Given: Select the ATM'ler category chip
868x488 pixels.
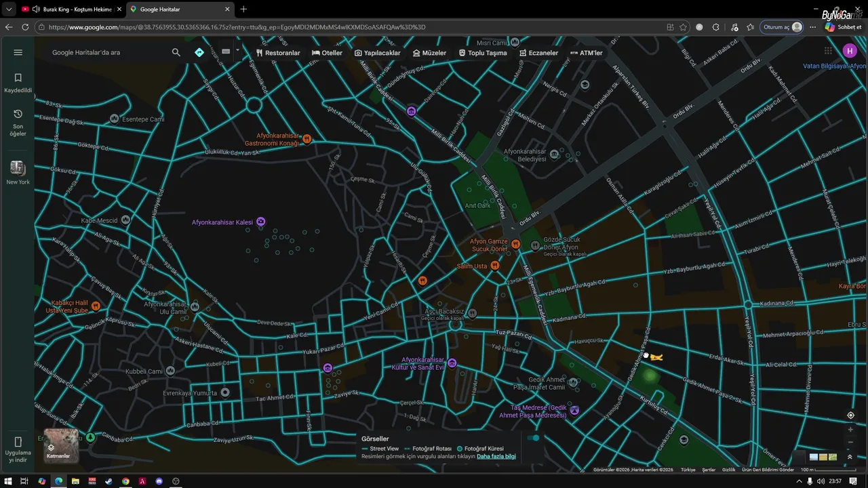Looking at the screenshot, I should click(x=587, y=53).
